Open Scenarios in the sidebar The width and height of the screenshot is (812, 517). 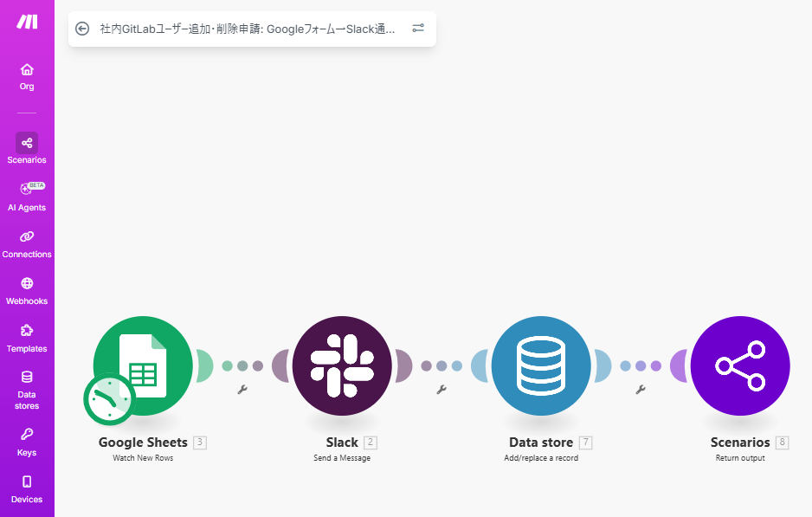pyautogui.click(x=27, y=148)
